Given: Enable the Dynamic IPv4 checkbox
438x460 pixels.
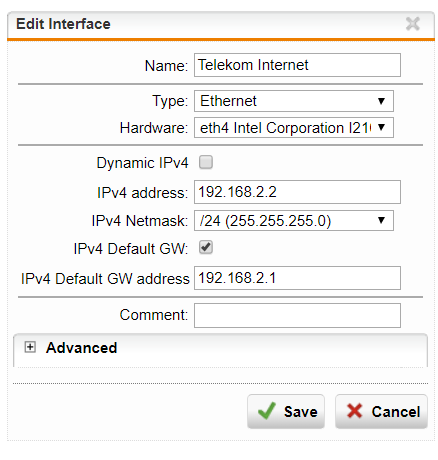Looking at the screenshot, I should (x=206, y=162).
